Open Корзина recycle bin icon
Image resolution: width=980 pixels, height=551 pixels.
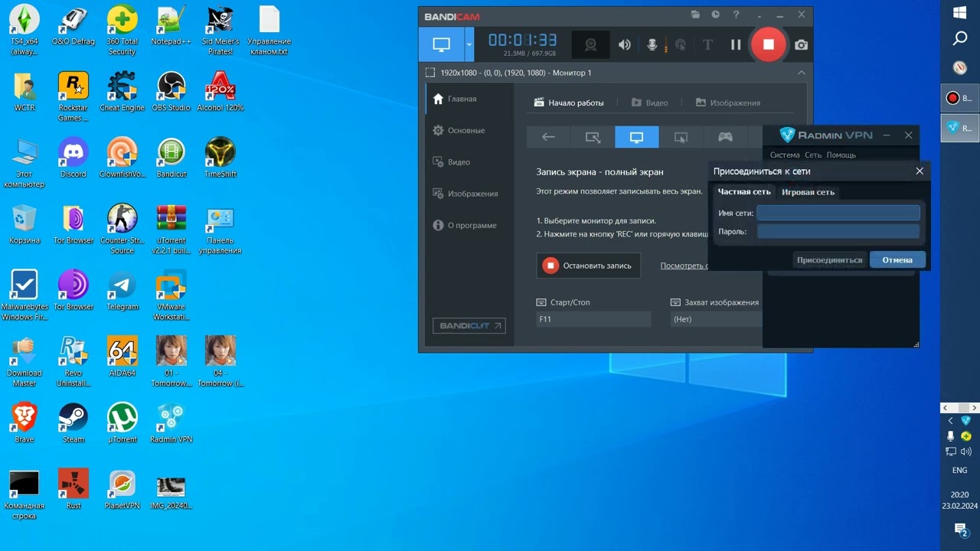pyautogui.click(x=24, y=224)
